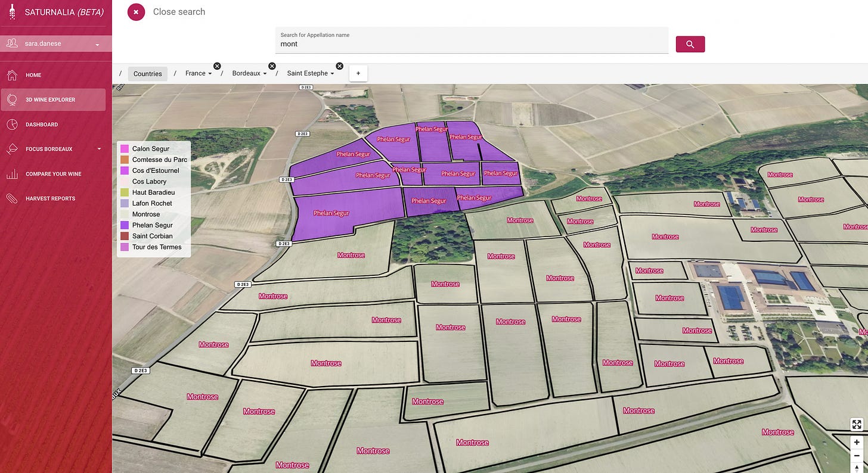Open the Bordeaux breadcrumb dropdown

(249, 73)
